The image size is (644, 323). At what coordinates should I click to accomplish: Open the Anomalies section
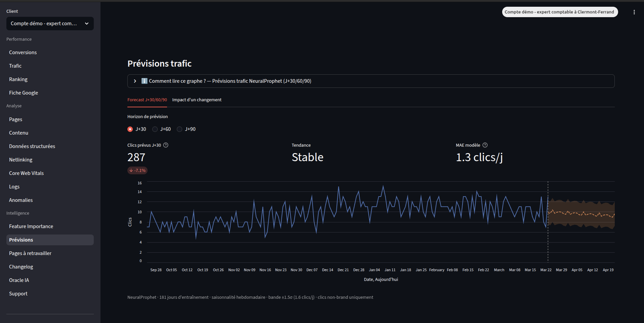21,200
